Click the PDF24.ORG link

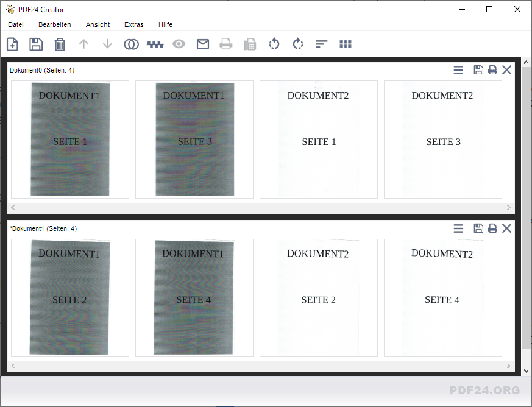coord(484,391)
